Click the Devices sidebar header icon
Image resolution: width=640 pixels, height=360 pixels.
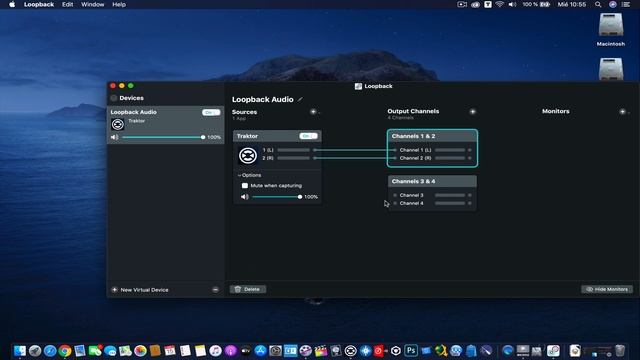point(114,98)
